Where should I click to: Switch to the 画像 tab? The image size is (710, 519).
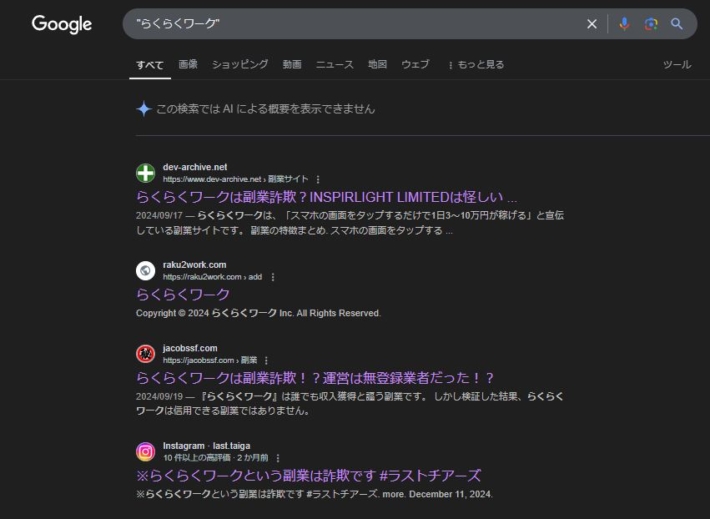[188, 64]
